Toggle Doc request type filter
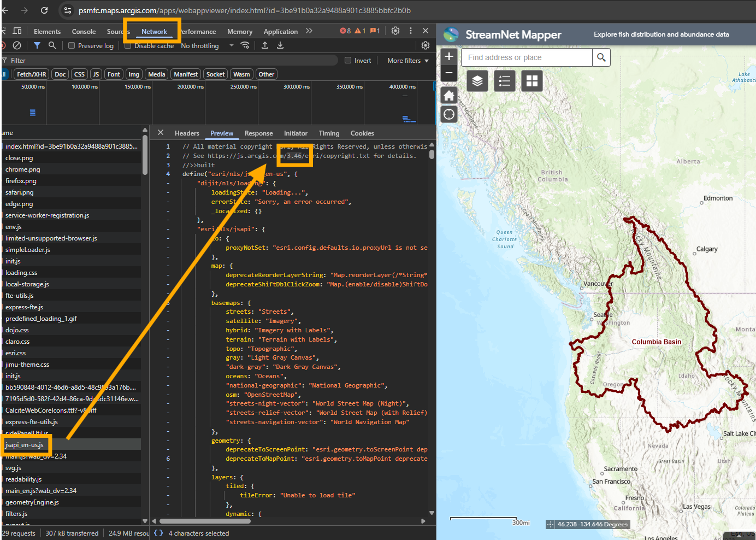Viewport: 756px width, 540px height. [60, 74]
